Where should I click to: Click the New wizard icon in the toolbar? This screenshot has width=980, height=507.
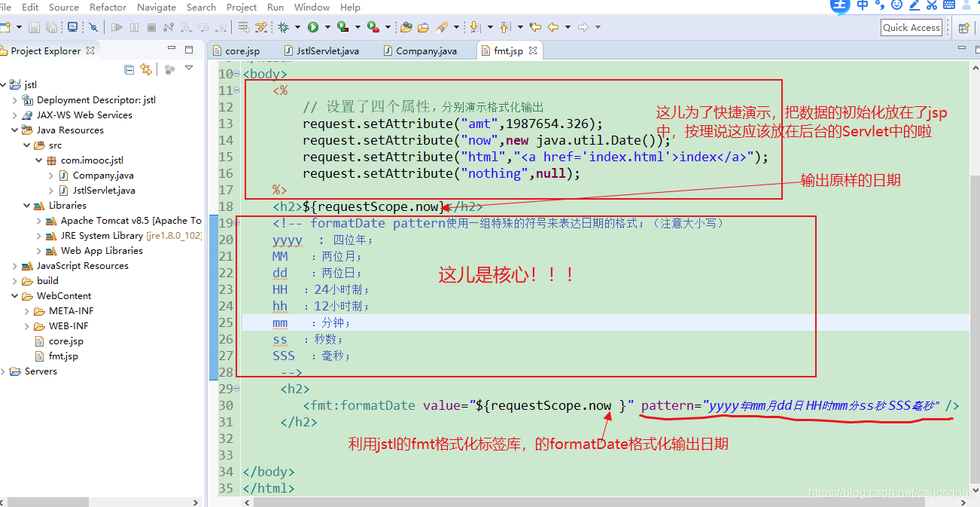click(5, 27)
